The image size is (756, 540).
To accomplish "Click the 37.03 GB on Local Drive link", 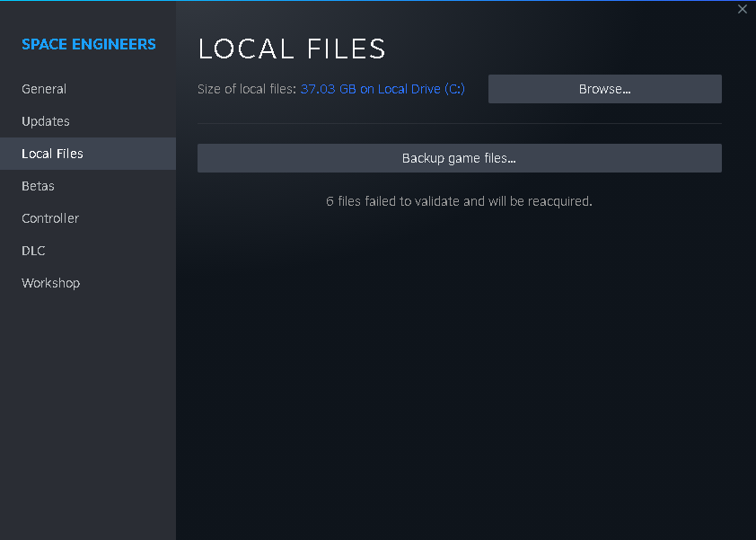I will (382, 89).
